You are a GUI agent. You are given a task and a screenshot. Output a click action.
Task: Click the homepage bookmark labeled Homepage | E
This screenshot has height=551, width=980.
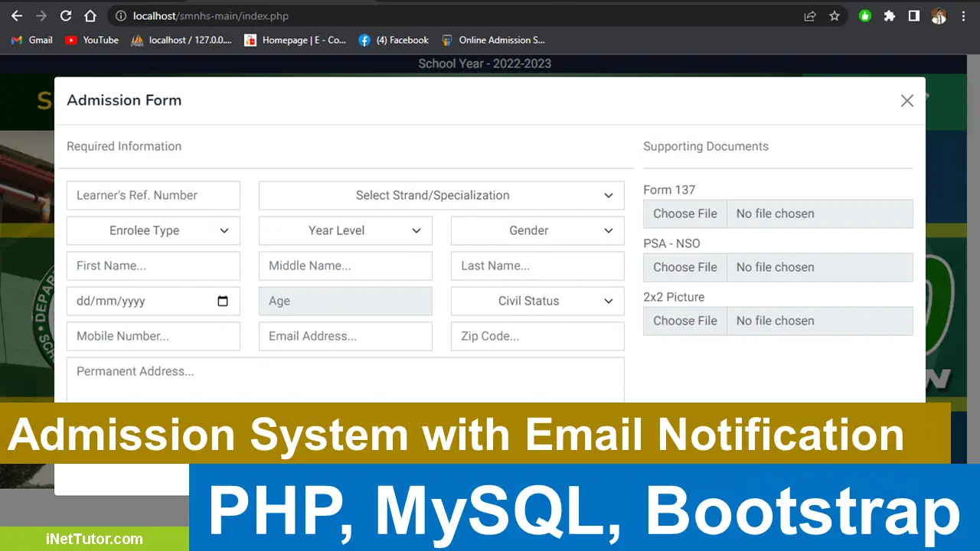[296, 40]
